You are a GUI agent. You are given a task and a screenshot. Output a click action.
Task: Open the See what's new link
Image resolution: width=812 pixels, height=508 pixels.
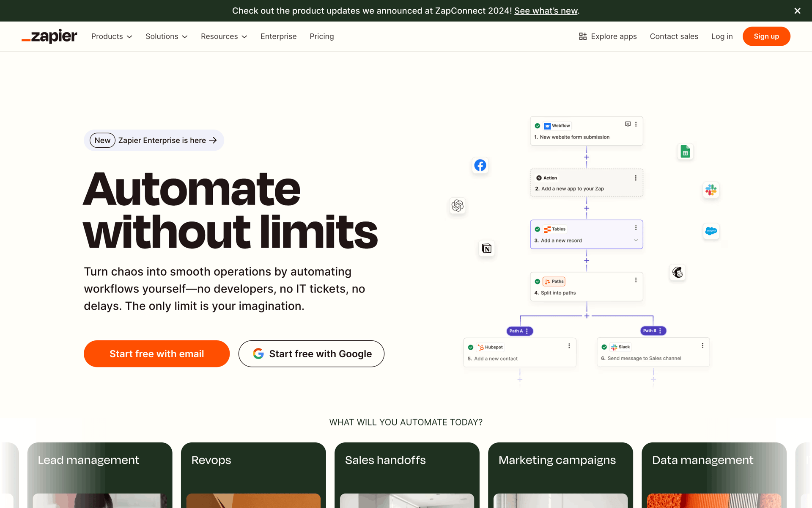(546, 11)
